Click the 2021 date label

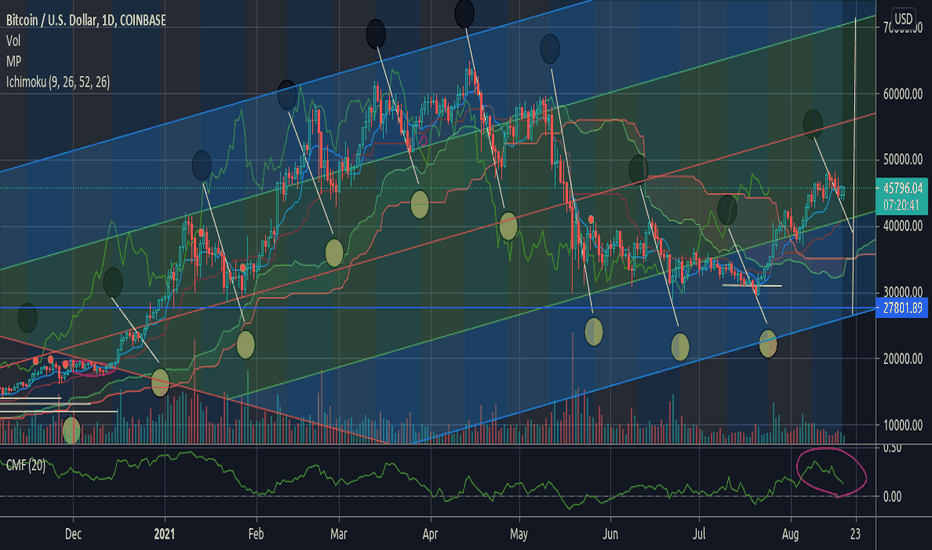pos(165,534)
